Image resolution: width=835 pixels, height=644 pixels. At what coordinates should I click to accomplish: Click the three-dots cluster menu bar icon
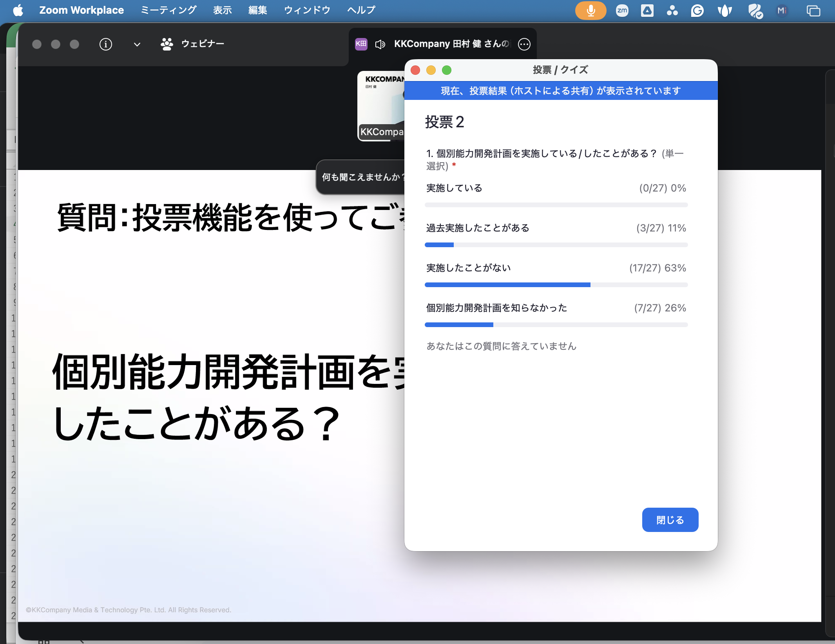tap(672, 11)
